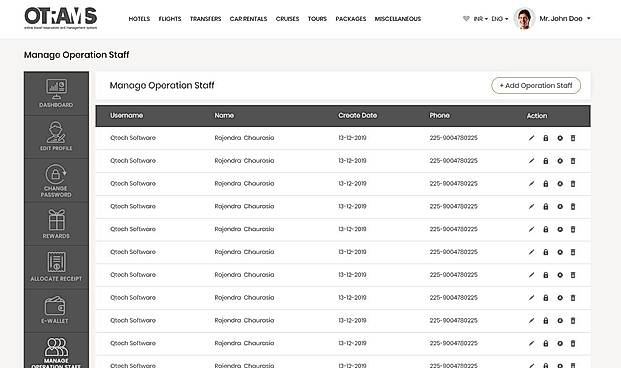The width and height of the screenshot is (621, 368).
Task: Click the Username column header
Action: [126, 116]
